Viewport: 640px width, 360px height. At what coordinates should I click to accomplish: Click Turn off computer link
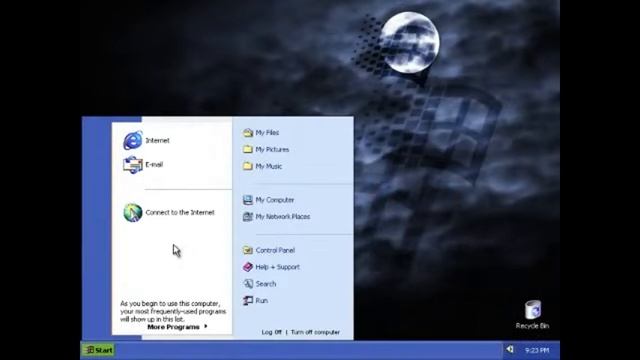[x=315, y=332]
